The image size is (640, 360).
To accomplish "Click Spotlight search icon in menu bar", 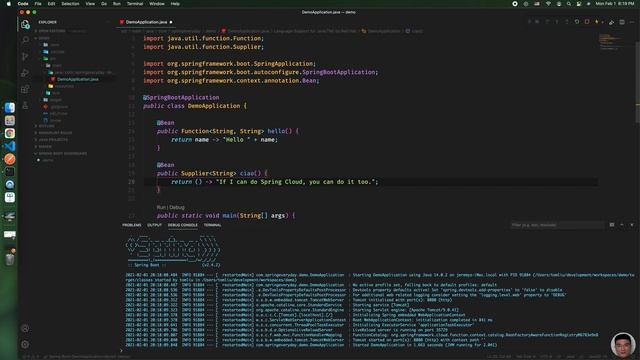I will click(569, 4).
